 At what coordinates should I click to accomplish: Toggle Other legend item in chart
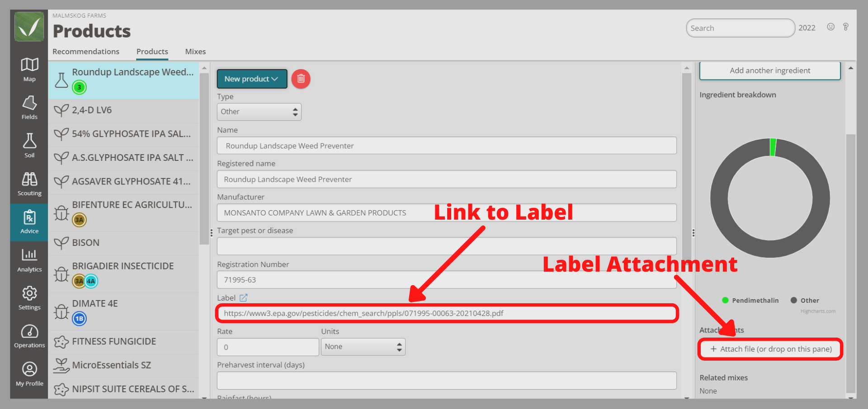point(805,301)
